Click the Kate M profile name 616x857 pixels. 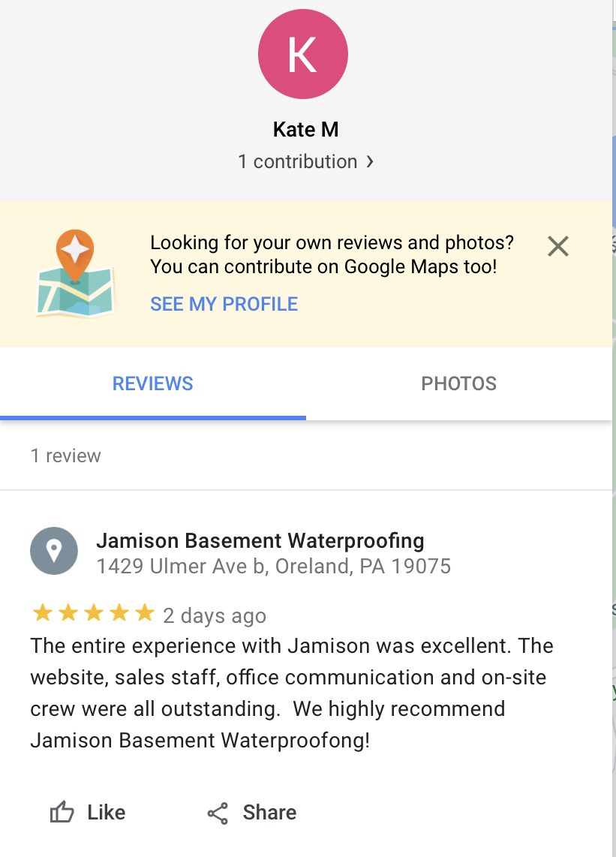305,130
